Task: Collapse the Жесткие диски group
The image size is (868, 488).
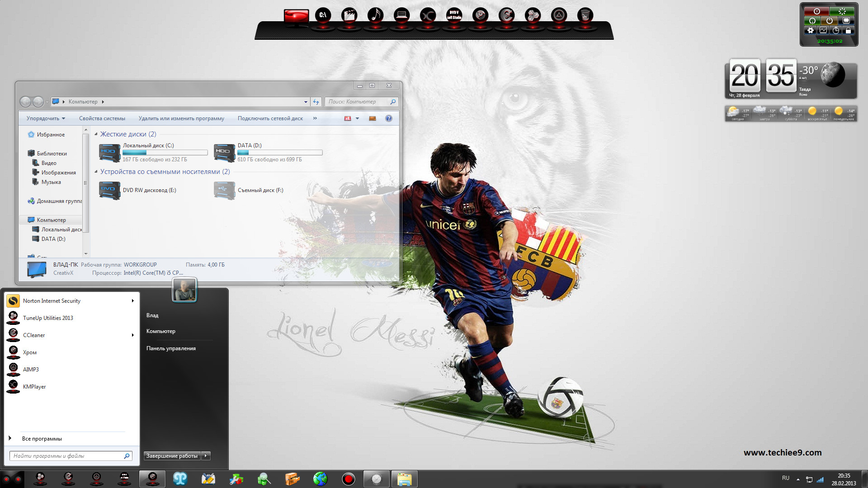Action: [x=96, y=134]
